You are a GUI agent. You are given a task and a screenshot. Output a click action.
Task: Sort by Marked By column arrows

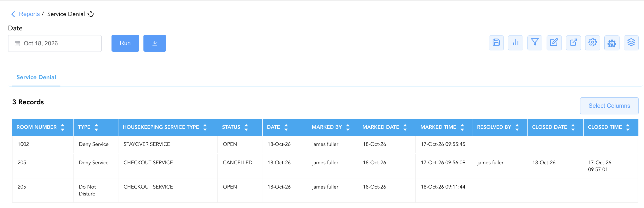pyautogui.click(x=348, y=127)
